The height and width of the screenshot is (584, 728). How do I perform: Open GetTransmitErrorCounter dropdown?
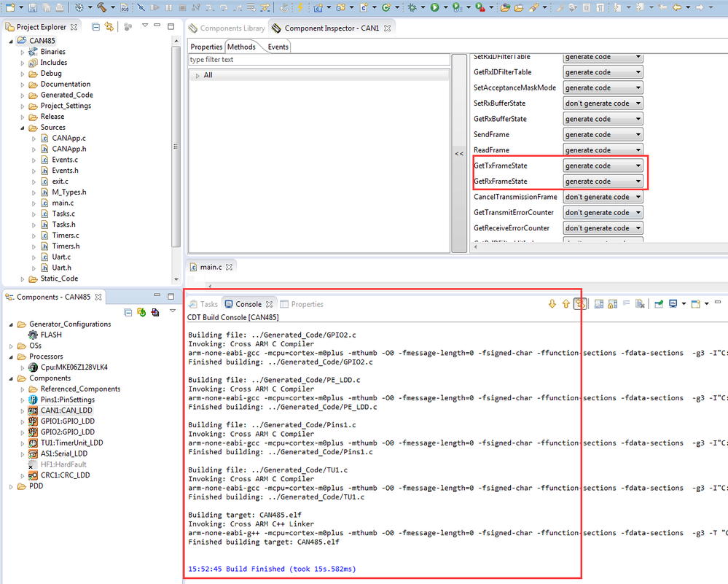coord(603,213)
